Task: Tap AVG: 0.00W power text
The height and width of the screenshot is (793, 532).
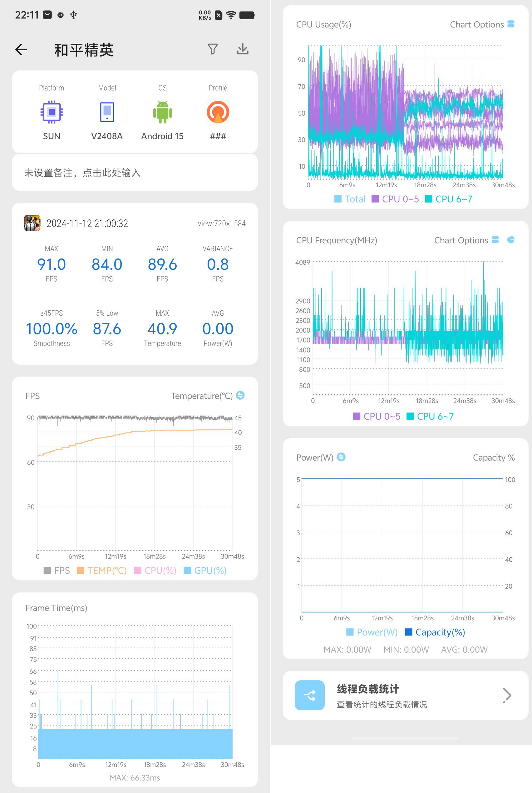Action: 464,649
